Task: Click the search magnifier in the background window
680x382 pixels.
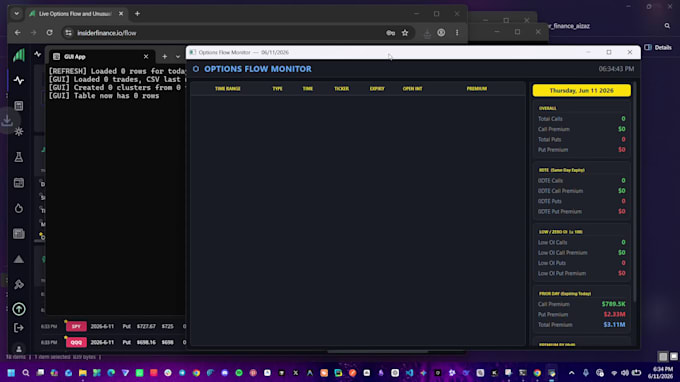Action: coord(667,26)
